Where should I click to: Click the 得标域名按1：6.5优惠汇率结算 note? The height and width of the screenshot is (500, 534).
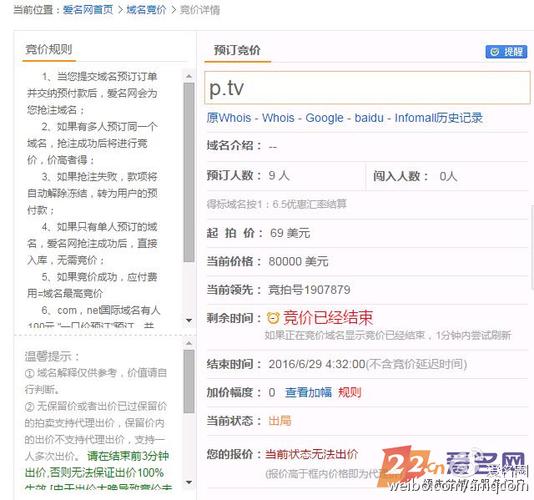tap(277, 204)
